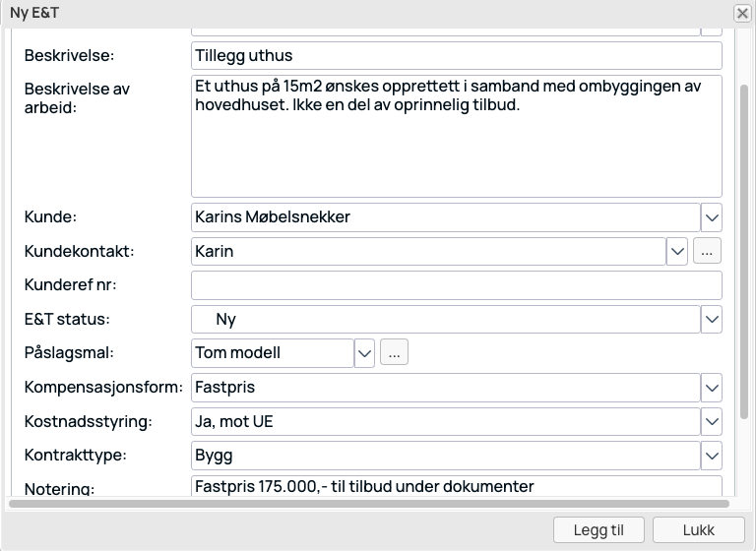Image resolution: width=756 pixels, height=551 pixels.
Task: Click the Notering text field
Action: pos(457,486)
